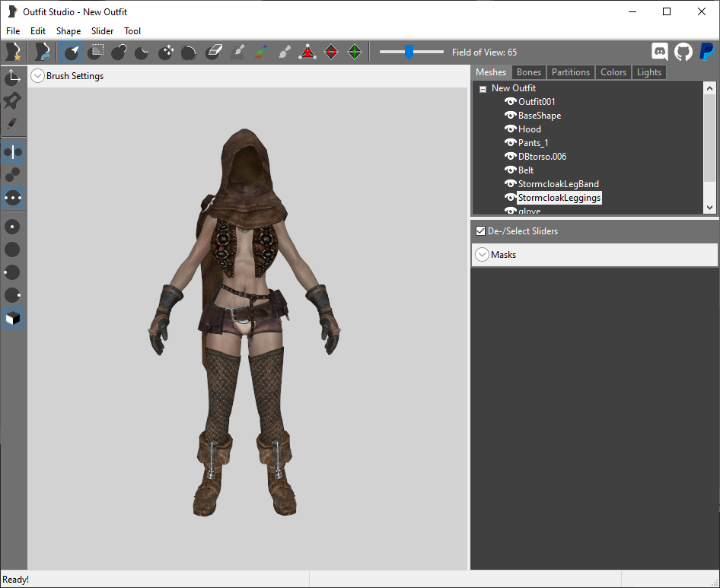This screenshot has height=588, width=720.
Task: Open the File menu
Action: tap(13, 30)
